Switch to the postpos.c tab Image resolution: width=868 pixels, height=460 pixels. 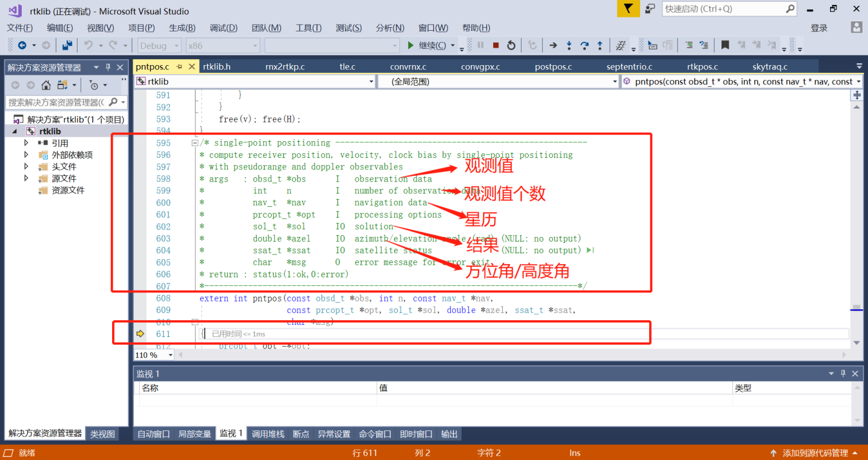click(x=553, y=66)
